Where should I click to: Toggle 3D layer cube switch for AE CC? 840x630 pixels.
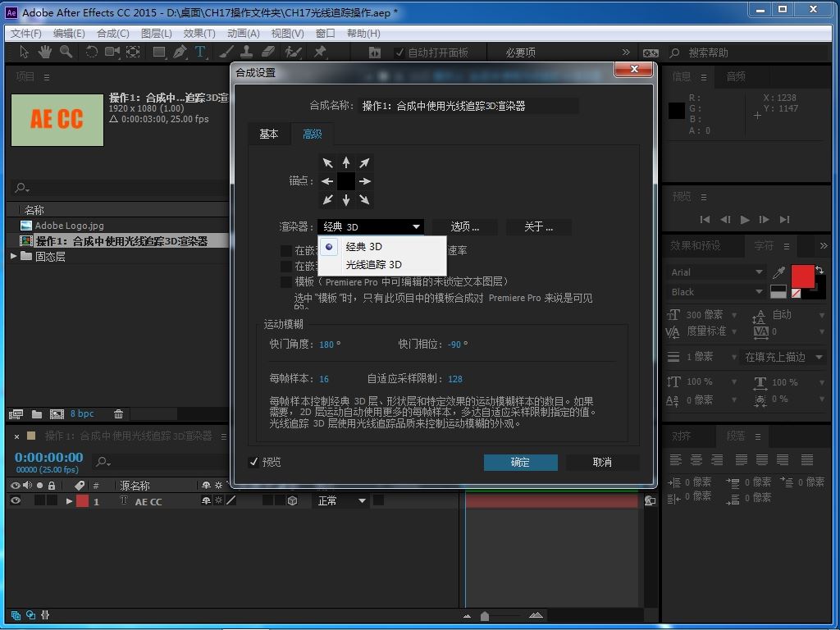[292, 501]
